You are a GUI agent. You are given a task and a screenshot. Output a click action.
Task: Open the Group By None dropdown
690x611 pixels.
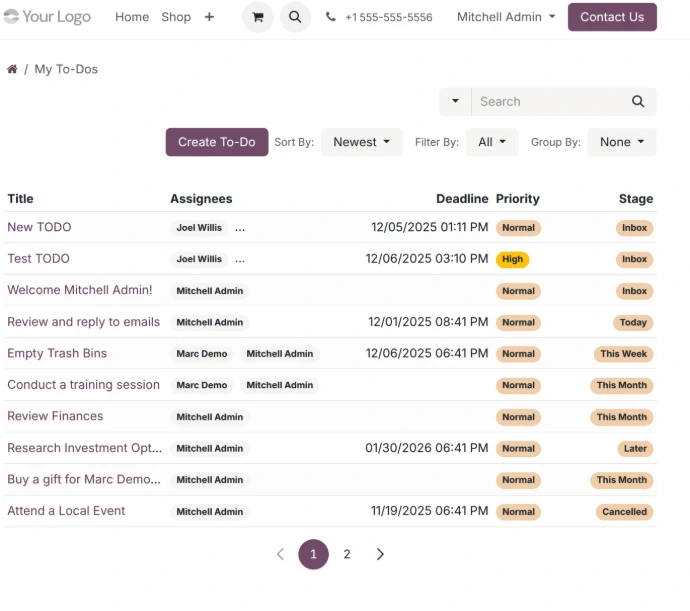click(621, 142)
